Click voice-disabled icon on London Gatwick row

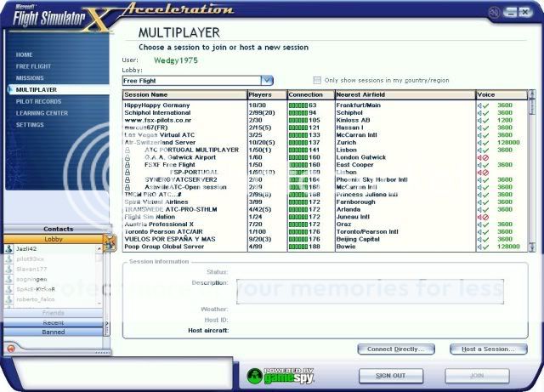[484, 157]
